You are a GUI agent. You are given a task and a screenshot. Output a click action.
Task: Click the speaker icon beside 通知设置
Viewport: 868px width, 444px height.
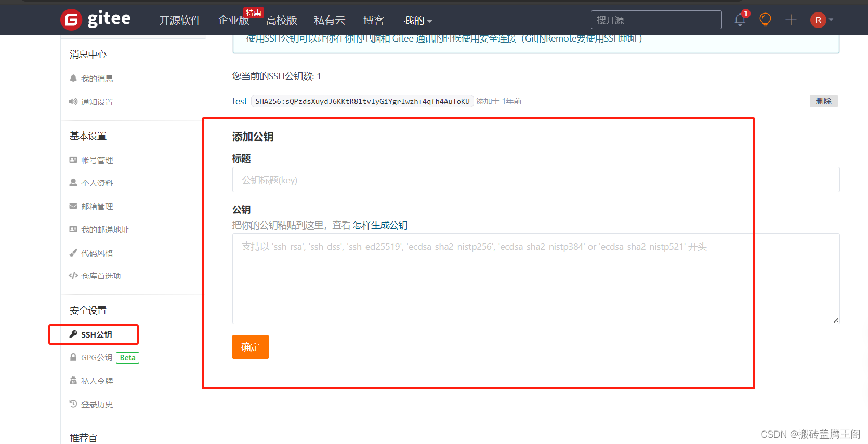pos(73,102)
